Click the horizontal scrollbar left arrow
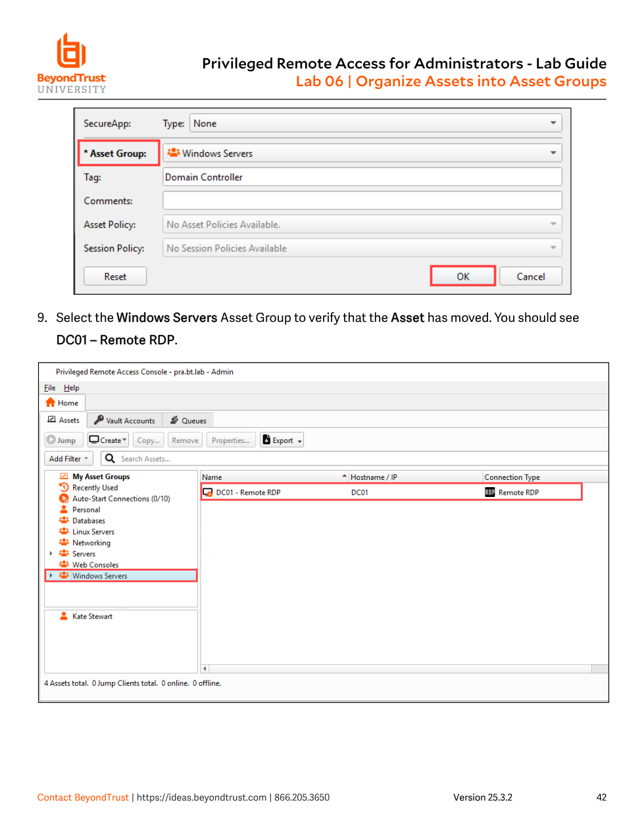644x834 pixels. coord(205,669)
